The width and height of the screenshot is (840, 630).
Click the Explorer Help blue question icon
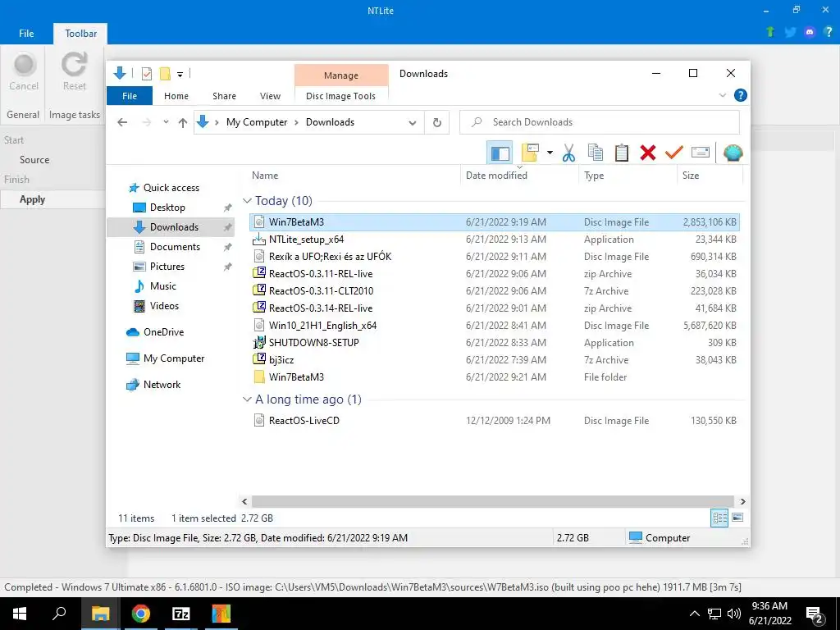coord(741,95)
